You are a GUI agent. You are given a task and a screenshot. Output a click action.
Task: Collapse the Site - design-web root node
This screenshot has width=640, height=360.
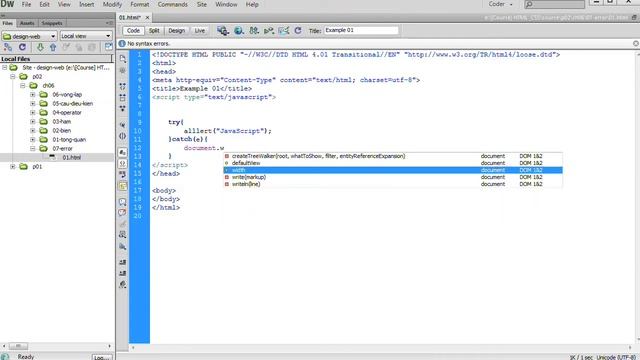coord(5,68)
